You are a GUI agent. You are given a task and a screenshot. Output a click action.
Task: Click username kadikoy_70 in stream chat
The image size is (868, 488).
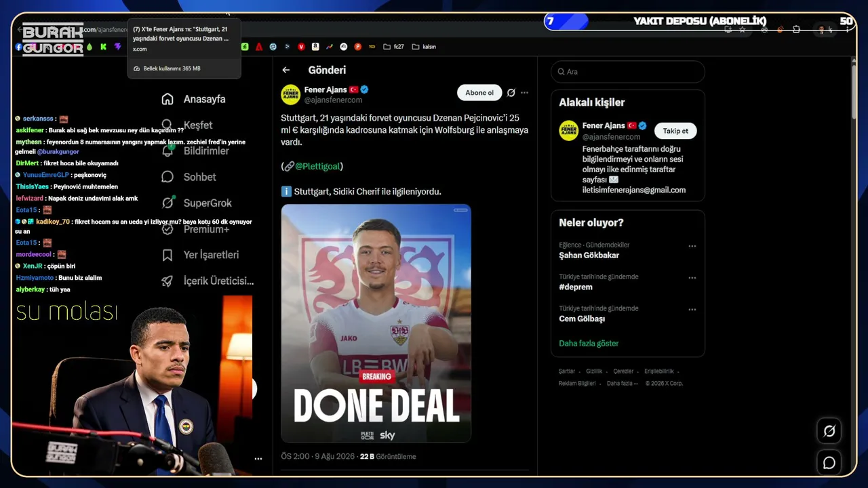pyautogui.click(x=53, y=222)
